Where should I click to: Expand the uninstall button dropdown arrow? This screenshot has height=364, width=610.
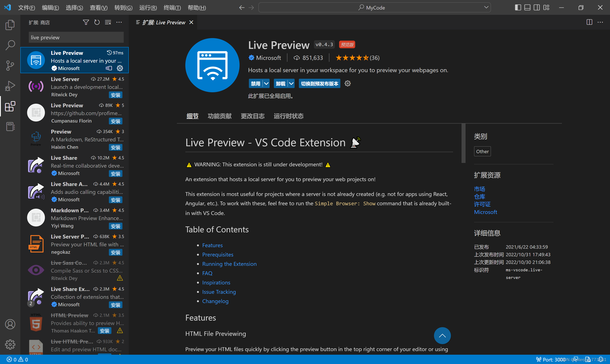(x=291, y=84)
